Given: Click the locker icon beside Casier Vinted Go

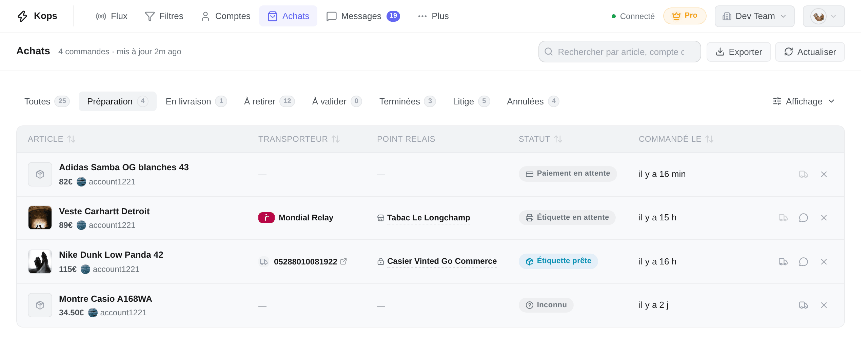Looking at the screenshot, I should point(381,261).
